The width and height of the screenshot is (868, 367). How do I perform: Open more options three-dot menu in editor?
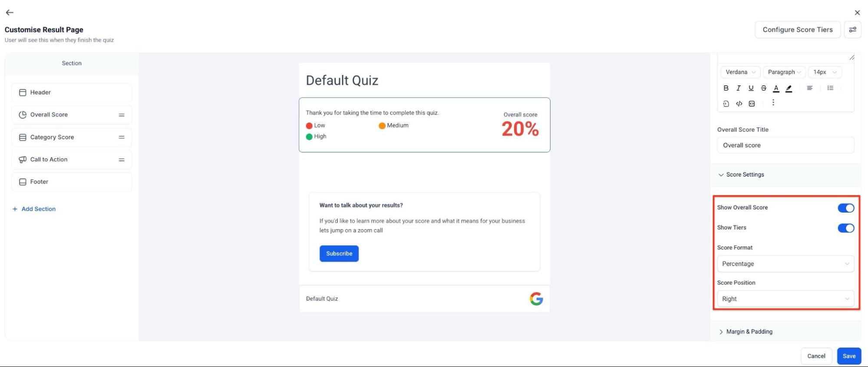(x=773, y=103)
